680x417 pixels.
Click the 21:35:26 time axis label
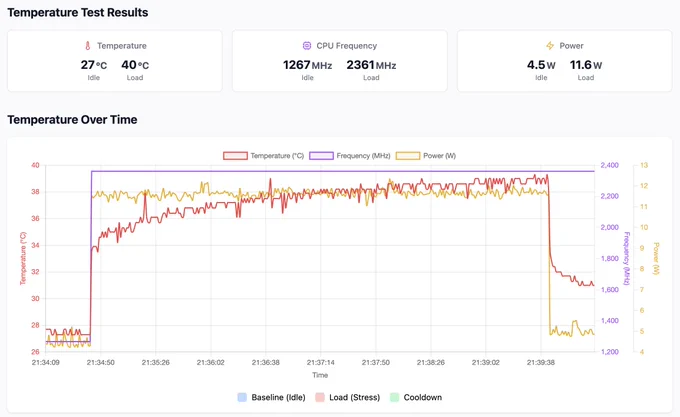(156, 362)
